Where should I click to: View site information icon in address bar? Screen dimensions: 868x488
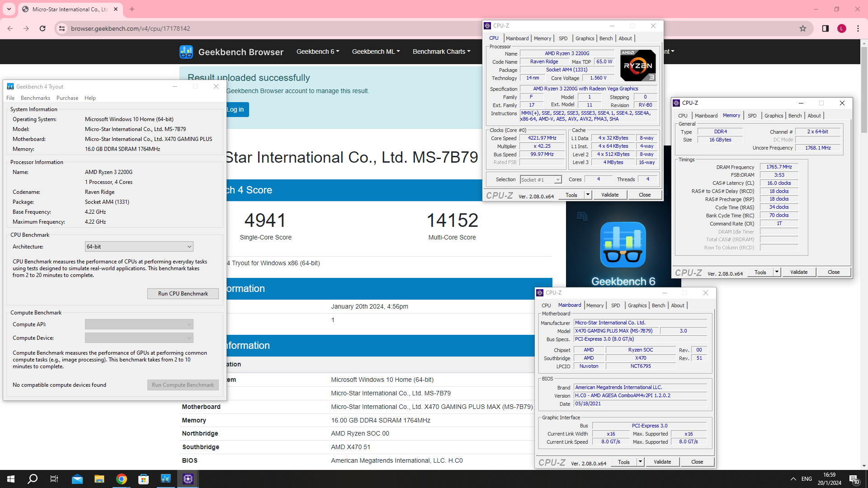point(62,28)
